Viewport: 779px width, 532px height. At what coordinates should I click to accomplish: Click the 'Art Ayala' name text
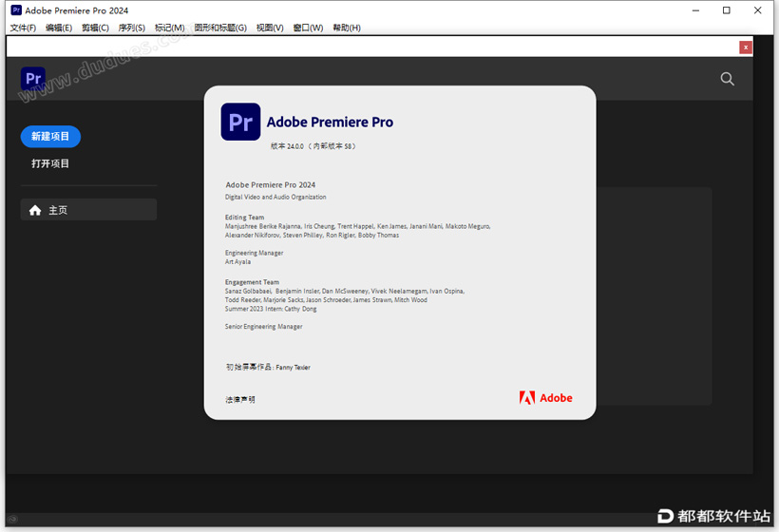(237, 262)
